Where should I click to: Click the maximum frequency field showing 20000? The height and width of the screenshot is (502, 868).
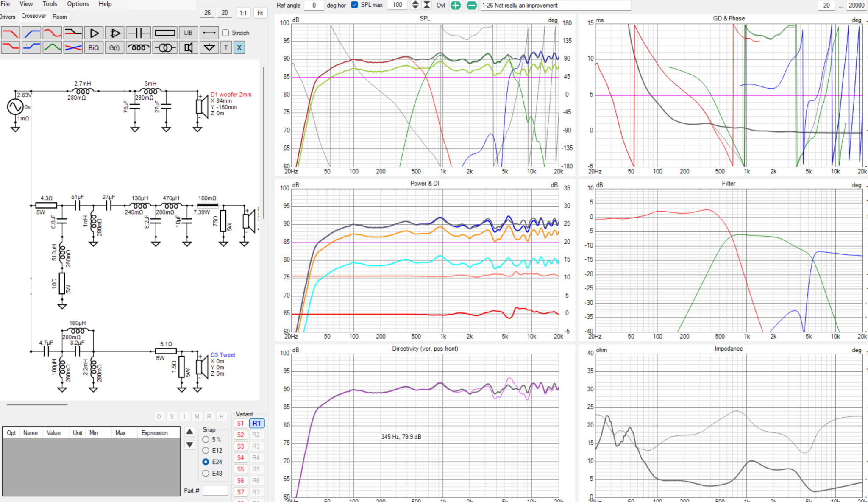[856, 5]
